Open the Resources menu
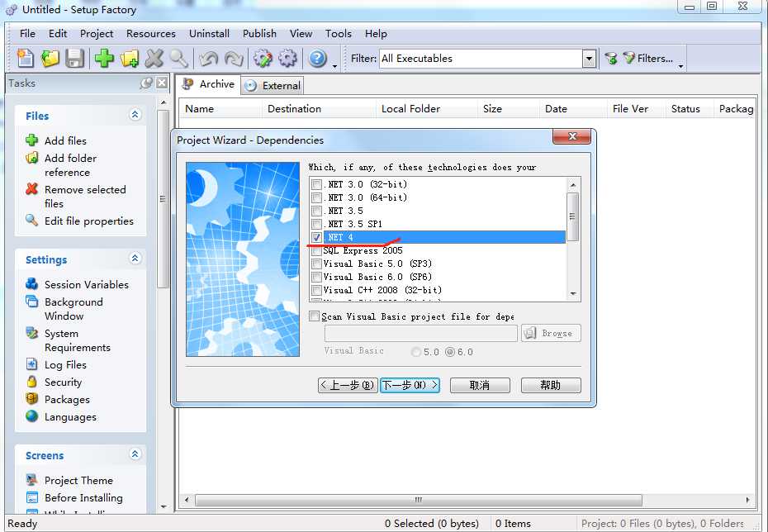Screen dimensions: 768x532 tap(151, 34)
